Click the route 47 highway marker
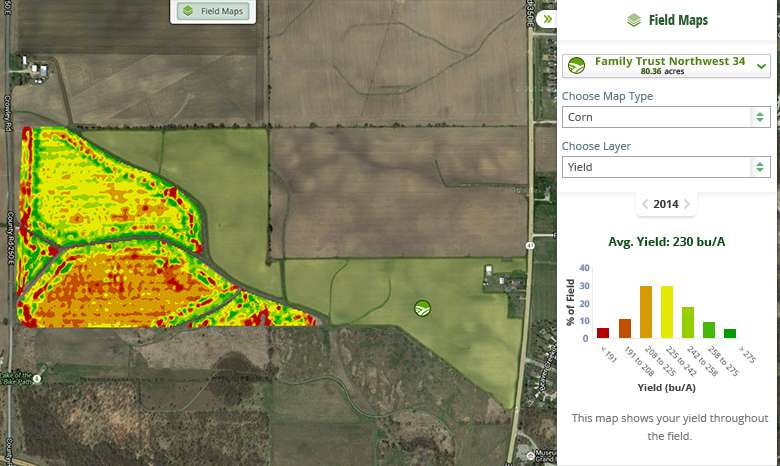The width and height of the screenshot is (780, 466). coord(530,246)
